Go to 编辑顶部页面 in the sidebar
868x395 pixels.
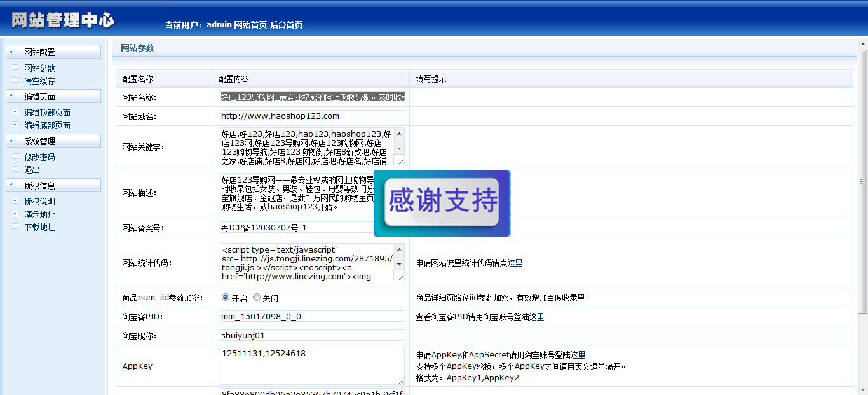47,113
